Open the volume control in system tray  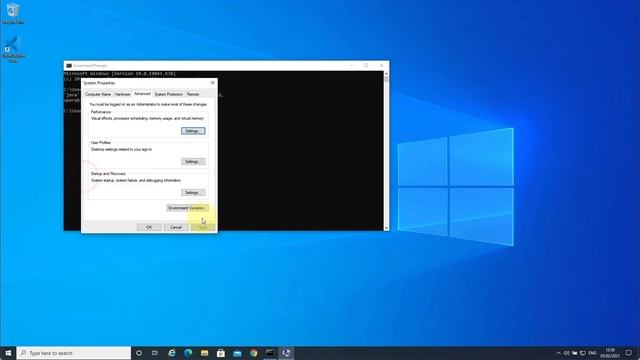[x=567, y=353]
